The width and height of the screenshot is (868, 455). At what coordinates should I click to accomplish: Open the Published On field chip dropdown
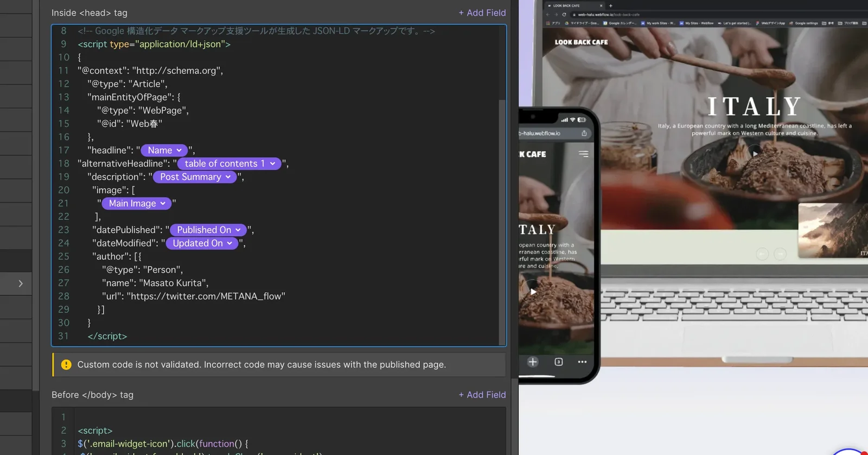point(208,230)
